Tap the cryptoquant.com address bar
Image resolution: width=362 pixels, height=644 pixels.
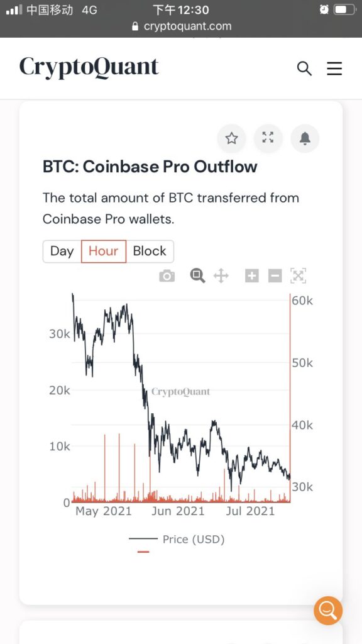pos(181,26)
